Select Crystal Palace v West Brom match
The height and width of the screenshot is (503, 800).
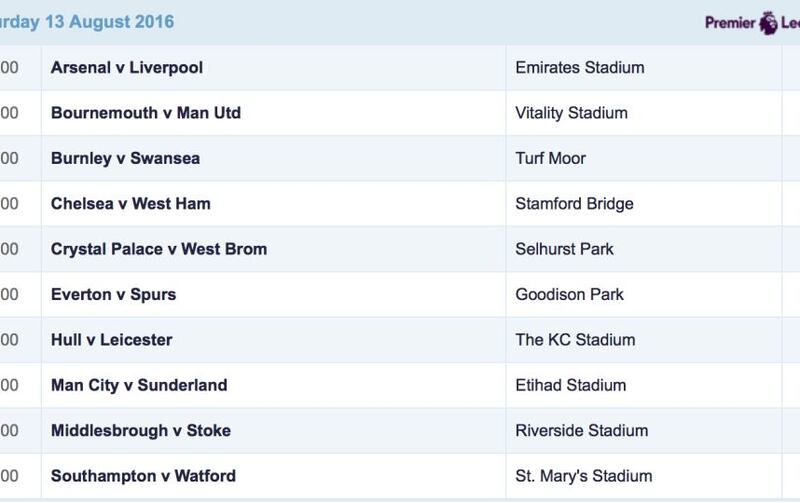click(x=159, y=249)
